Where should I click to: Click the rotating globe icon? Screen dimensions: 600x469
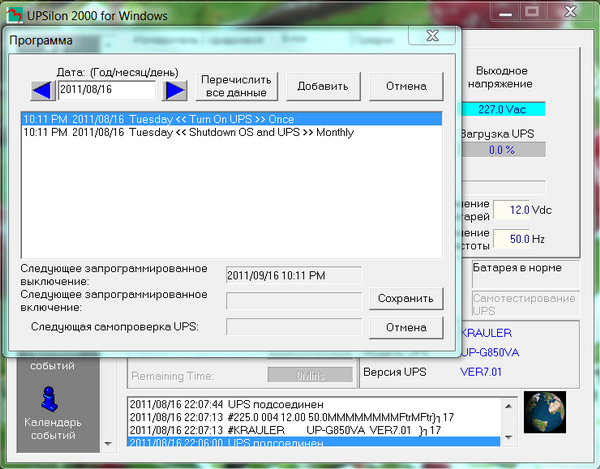(x=545, y=412)
